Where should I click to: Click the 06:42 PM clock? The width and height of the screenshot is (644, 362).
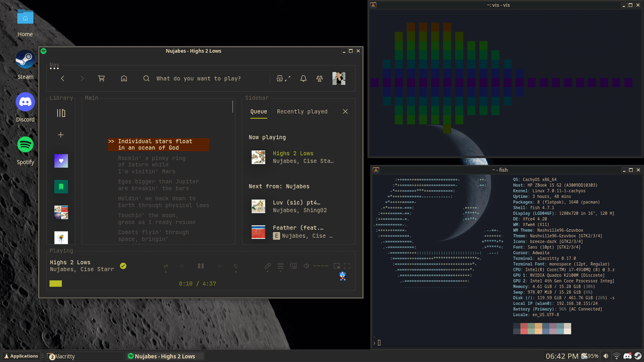click(x=562, y=356)
